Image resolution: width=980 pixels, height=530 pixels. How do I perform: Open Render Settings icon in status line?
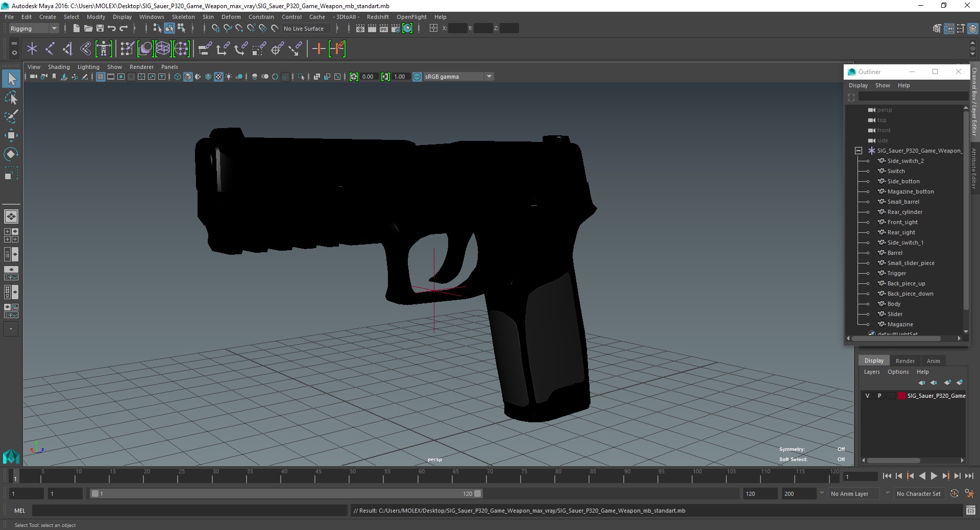coord(396,29)
